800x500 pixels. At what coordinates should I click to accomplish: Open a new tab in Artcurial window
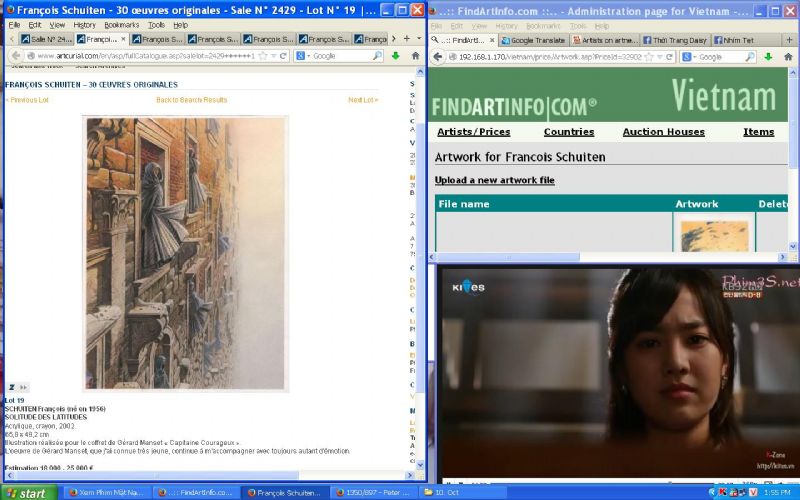(x=406, y=39)
